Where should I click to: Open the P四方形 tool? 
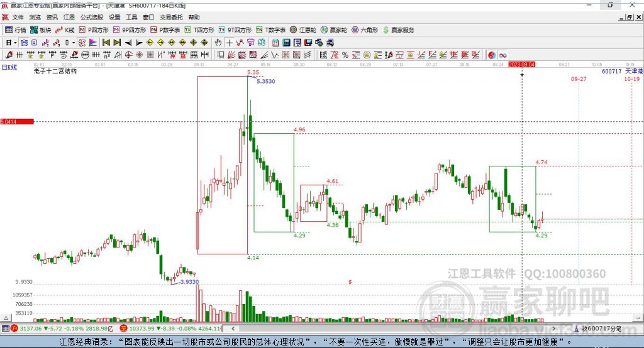(94, 30)
